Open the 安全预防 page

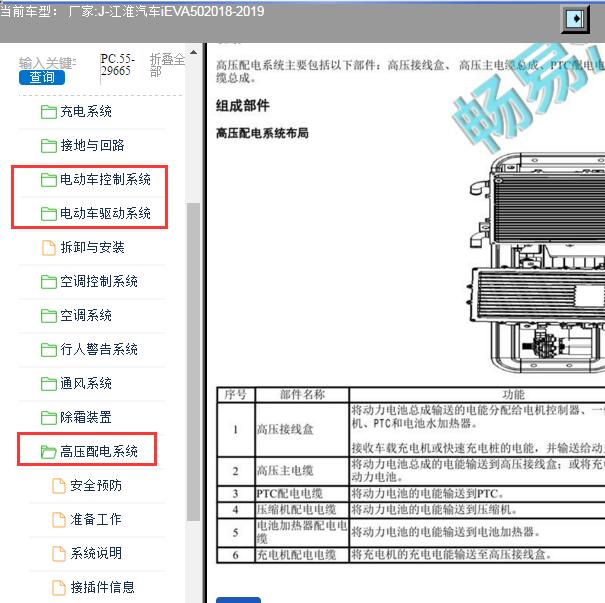point(96,485)
